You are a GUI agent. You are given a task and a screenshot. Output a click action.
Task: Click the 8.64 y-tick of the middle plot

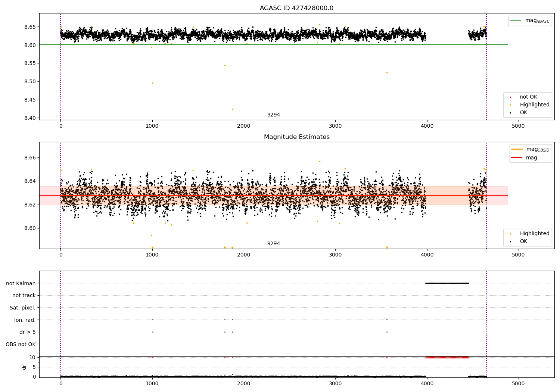coord(29,181)
